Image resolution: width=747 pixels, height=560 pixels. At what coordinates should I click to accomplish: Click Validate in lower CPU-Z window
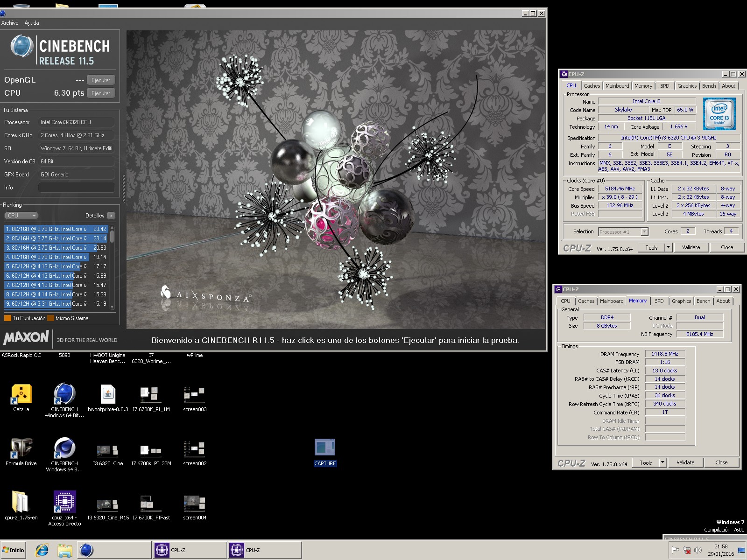tap(685, 463)
